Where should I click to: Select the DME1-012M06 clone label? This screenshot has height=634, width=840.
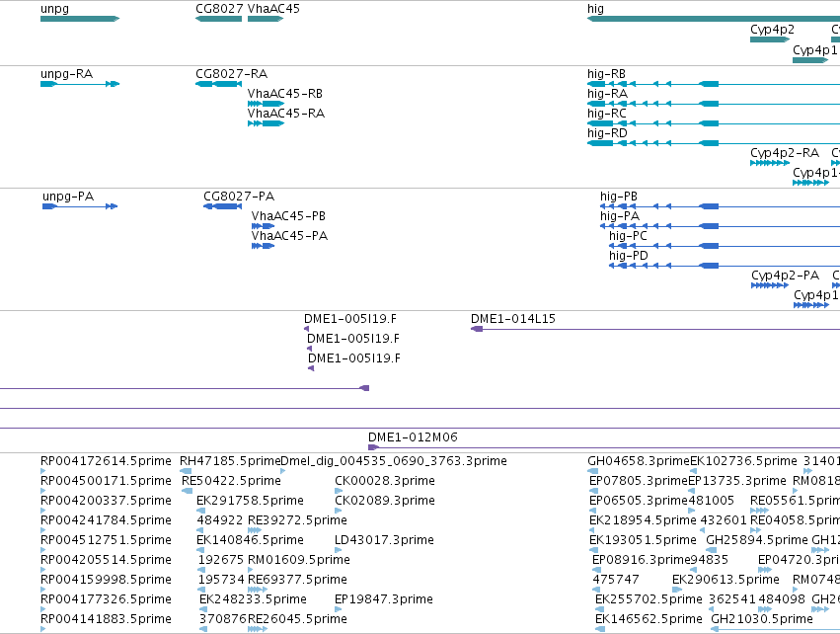pos(413,437)
